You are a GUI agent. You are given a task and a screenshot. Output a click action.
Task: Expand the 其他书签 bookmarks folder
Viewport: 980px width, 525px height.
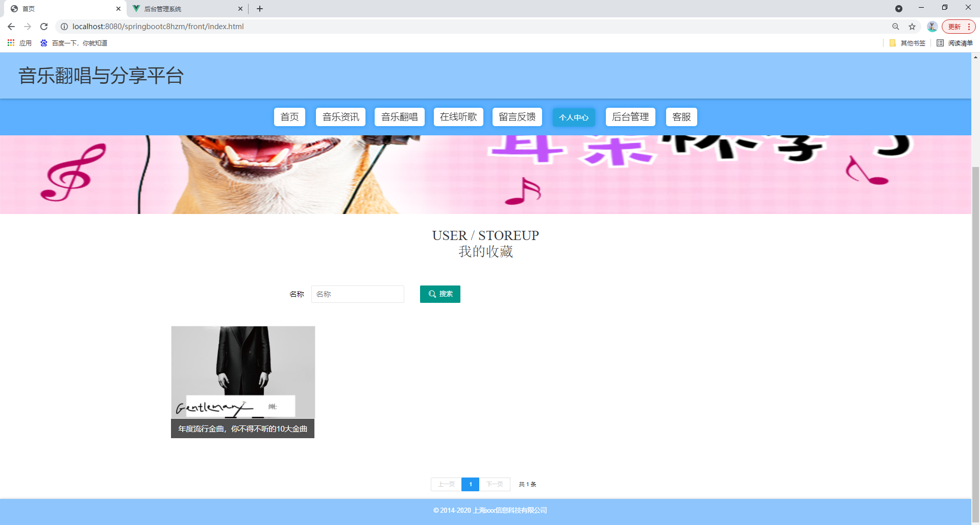[906, 43]
